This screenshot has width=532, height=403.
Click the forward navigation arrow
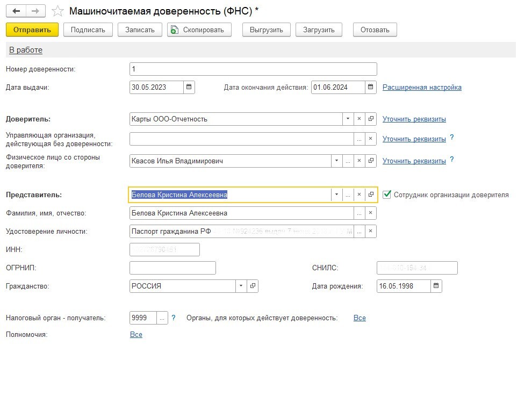click(35, 11)
